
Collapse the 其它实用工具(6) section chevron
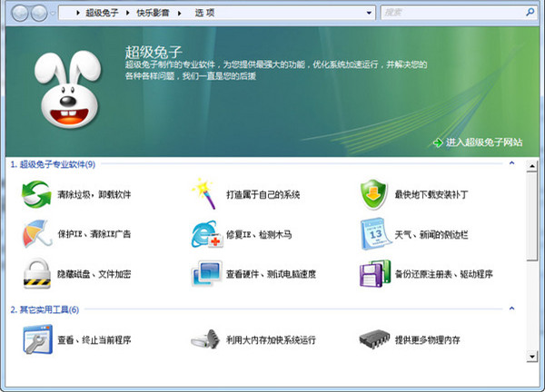(x=511, y=309)
